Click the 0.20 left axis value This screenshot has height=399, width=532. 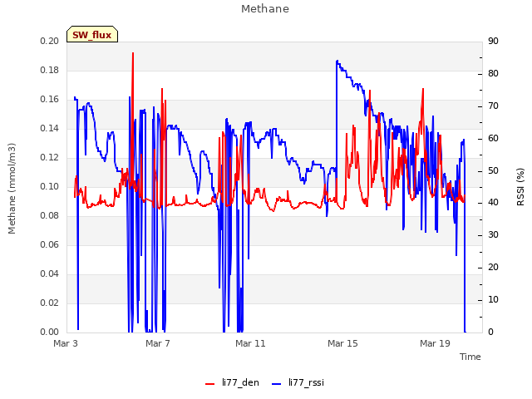coord(50,41)
